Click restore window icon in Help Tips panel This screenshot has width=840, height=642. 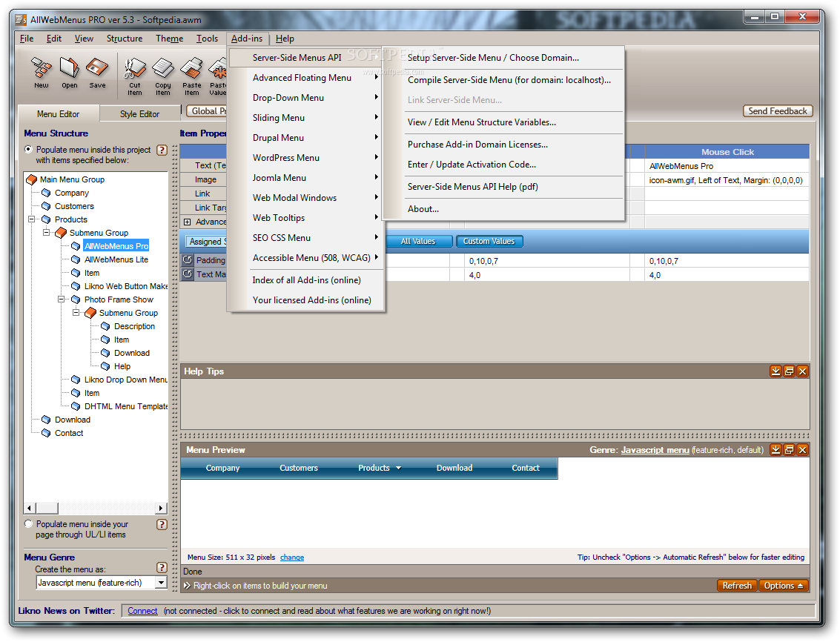[x=789, y=371]
